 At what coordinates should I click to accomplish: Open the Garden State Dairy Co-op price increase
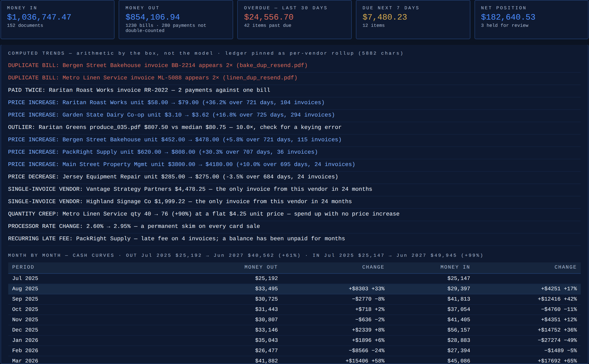[294, 115]
